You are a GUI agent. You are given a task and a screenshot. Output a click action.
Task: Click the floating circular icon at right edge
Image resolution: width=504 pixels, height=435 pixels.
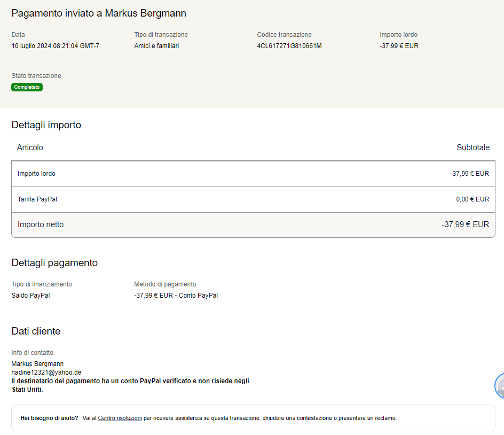(500, 386)
